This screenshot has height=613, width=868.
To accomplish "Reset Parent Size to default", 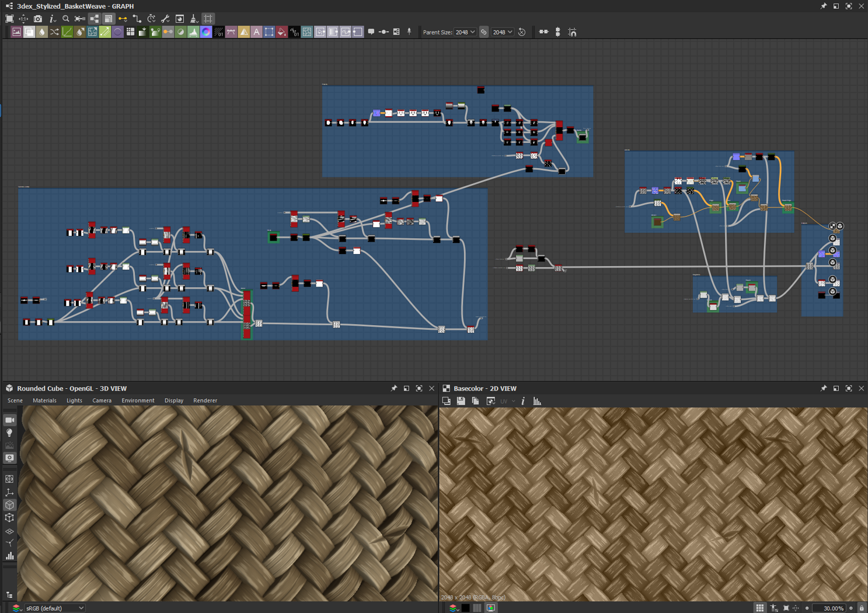I will click(x=522, y=32).
